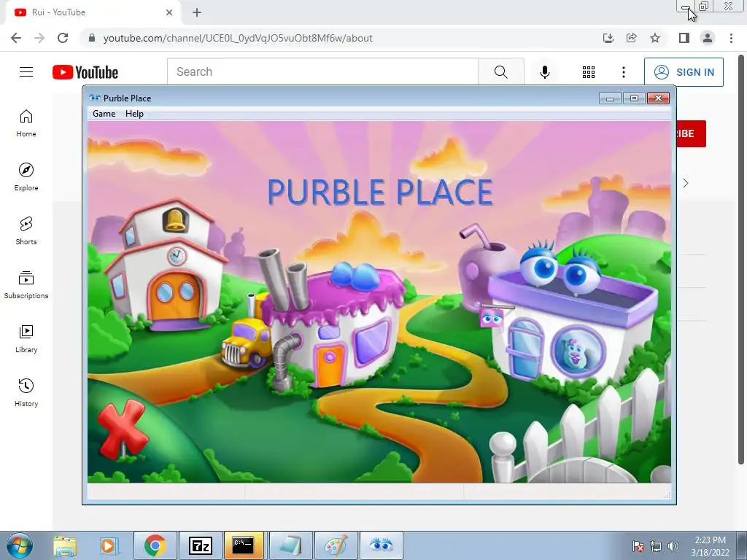
Task: Click the partially hidden red Subscribe button
Action: 691,134
